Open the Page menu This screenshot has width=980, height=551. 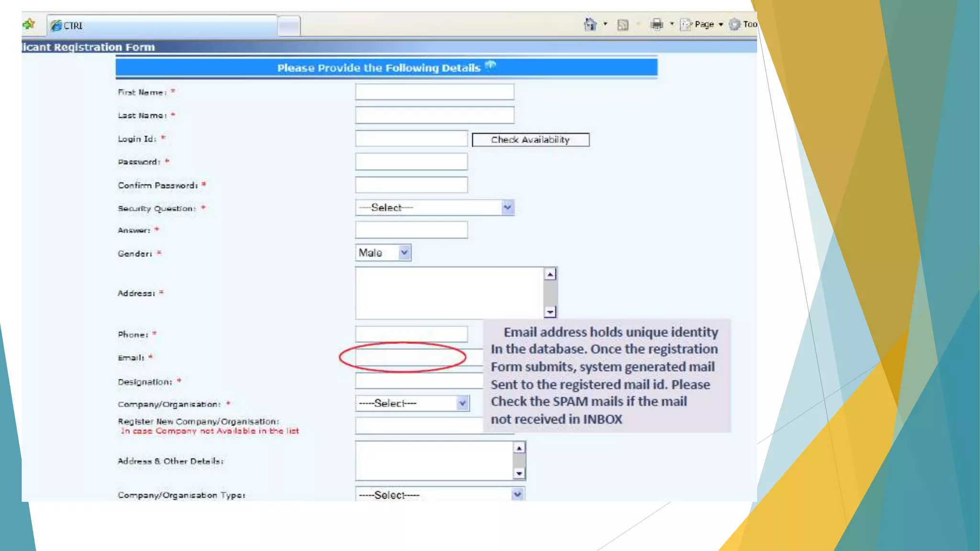[704, 24]
